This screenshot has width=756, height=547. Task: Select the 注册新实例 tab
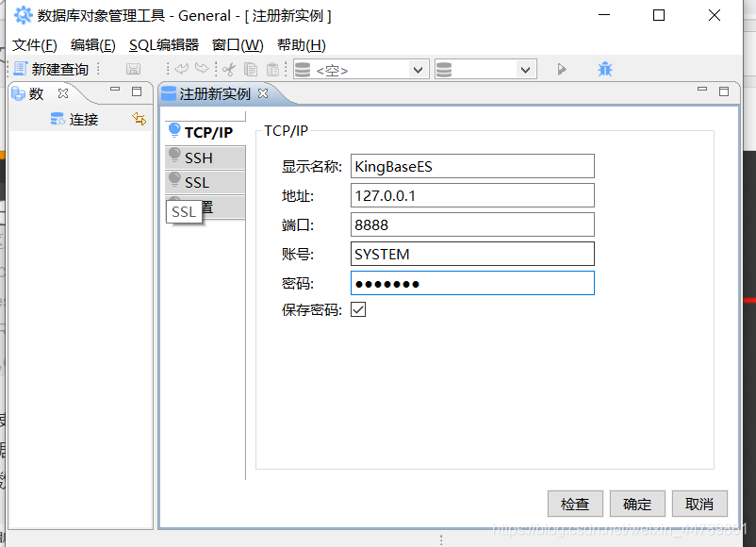point(215,93)
